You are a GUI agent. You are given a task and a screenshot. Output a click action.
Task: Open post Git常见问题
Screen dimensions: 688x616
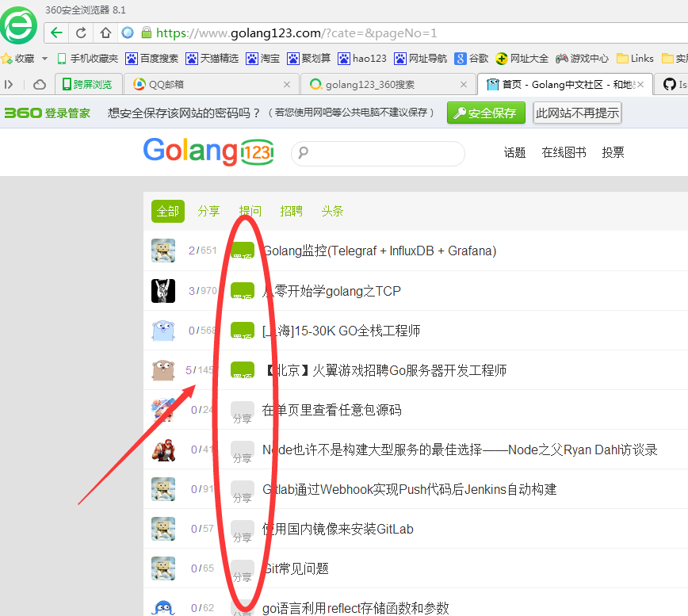[296, 568]
